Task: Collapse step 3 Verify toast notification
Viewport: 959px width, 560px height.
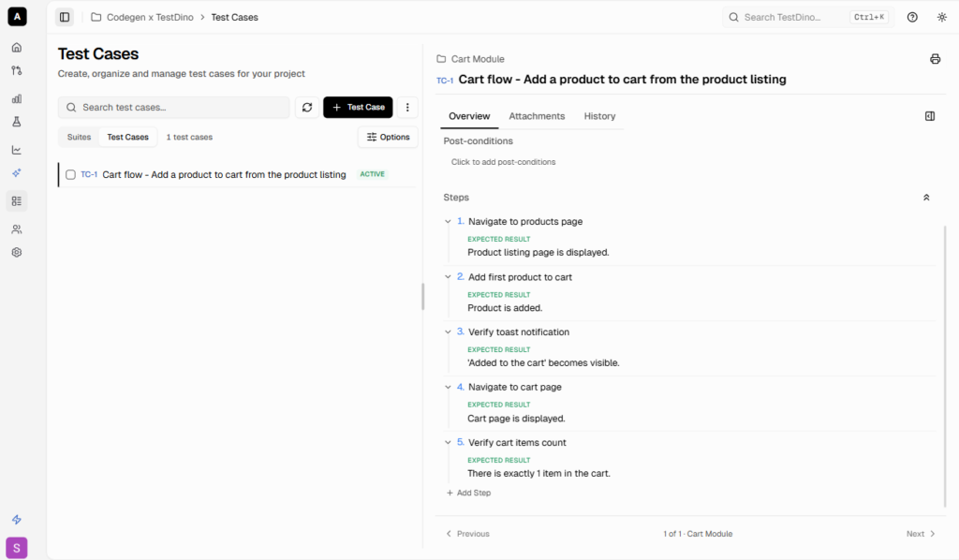Action: coord(449,332)
